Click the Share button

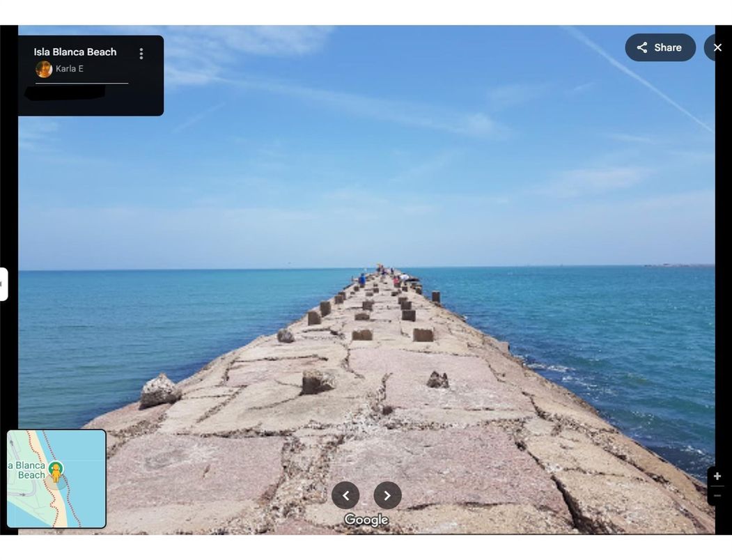tap(660, 47)
